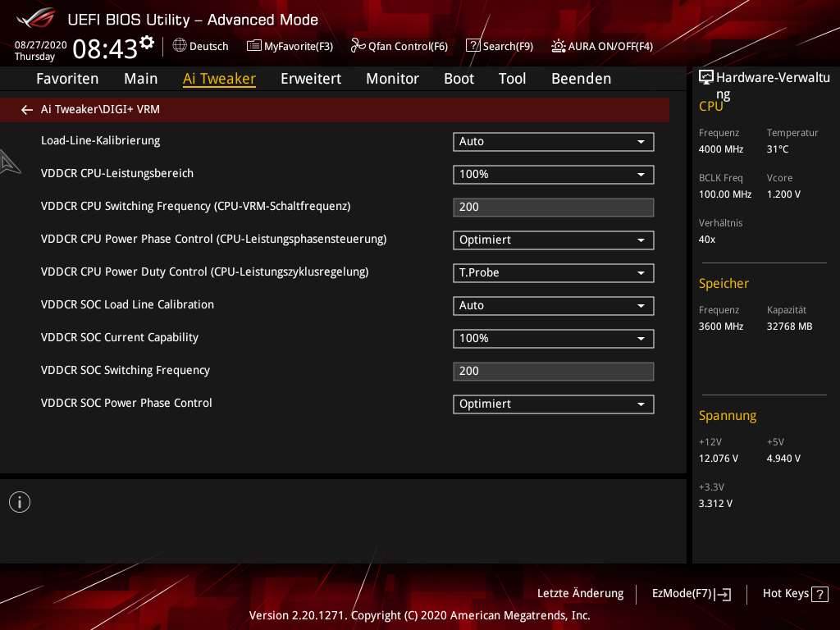The height and width of the screenshot is (630, 840).
Task: Open the Beenden tab
Action: (582, 79)
